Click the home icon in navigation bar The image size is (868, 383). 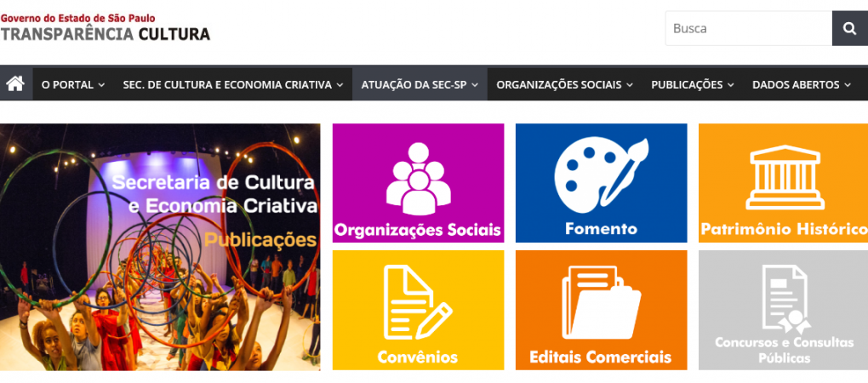(15, 84)
